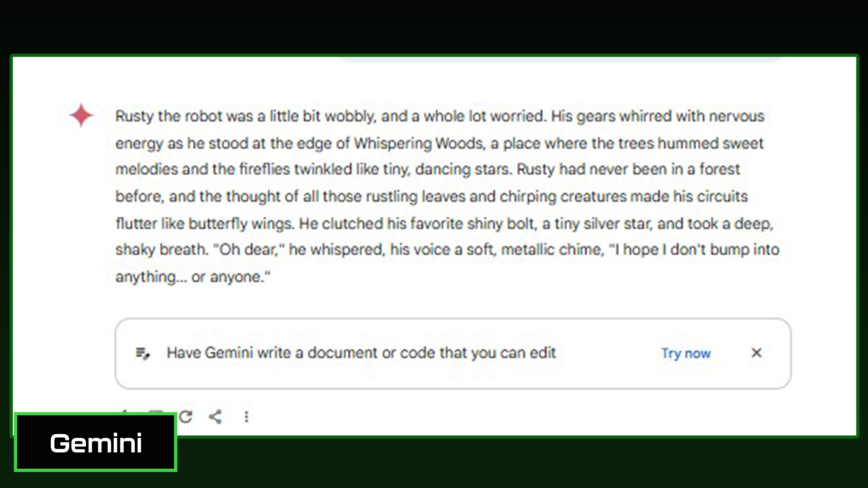Click the "Try now" link
The width and height of the screenshot is (868, 488).
[686, 353]
